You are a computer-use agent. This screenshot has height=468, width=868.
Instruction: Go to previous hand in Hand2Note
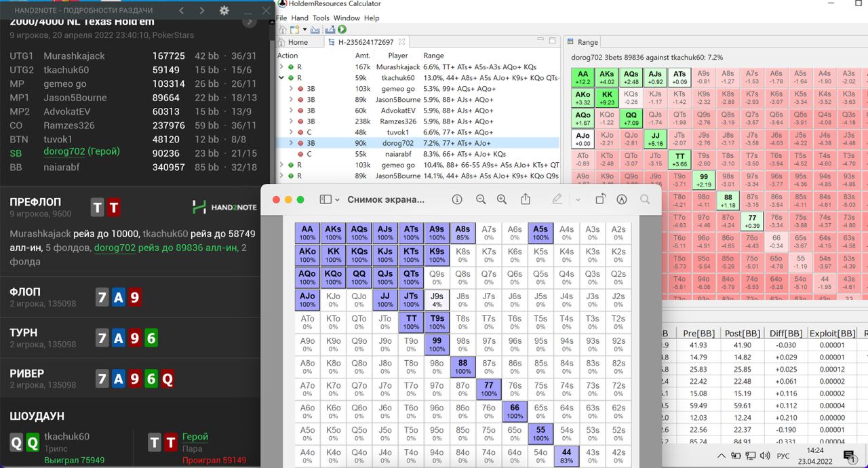[x=181, y=11]
